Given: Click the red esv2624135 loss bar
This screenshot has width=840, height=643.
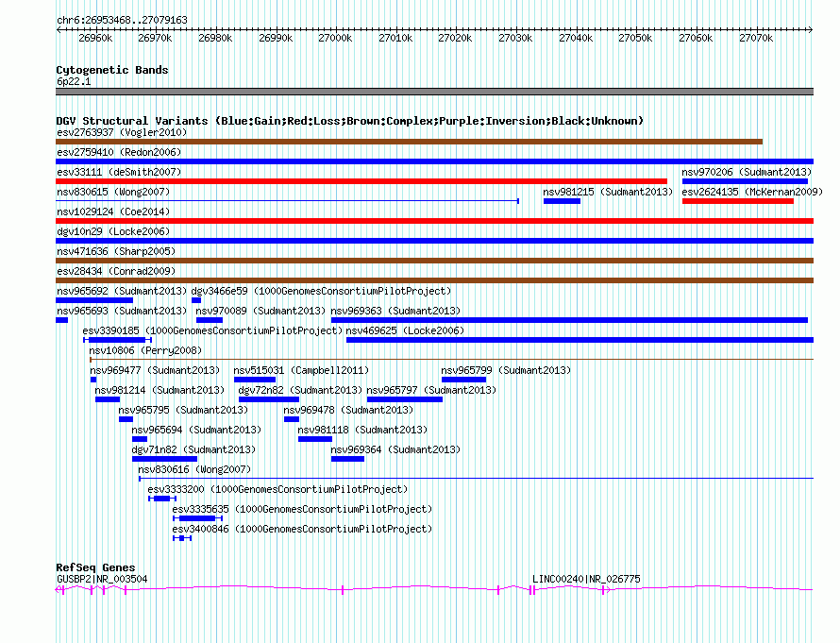Looking at the screenshot, I should click(738, 201).
